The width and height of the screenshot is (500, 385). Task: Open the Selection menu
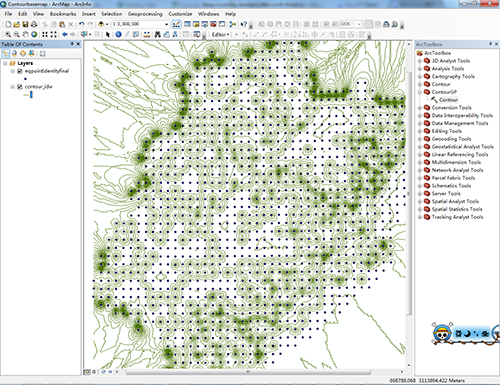[x=112, y=14]
